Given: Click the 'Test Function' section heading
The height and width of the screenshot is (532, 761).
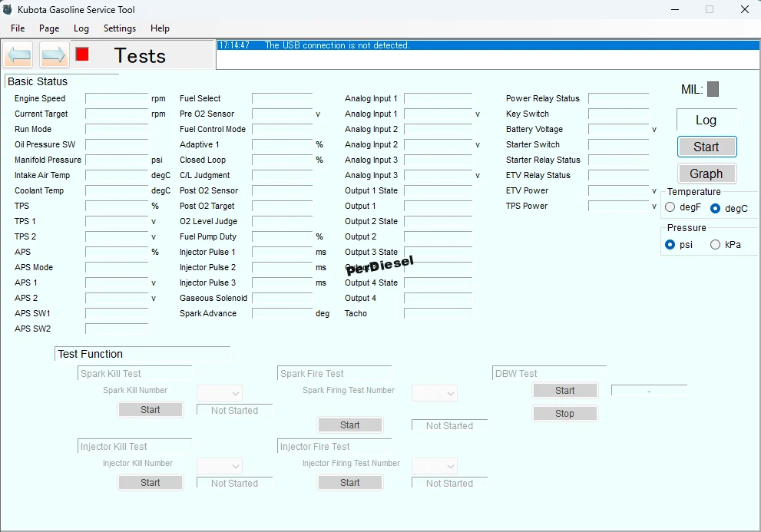Looking at the screenshot, I should [90, 354].
